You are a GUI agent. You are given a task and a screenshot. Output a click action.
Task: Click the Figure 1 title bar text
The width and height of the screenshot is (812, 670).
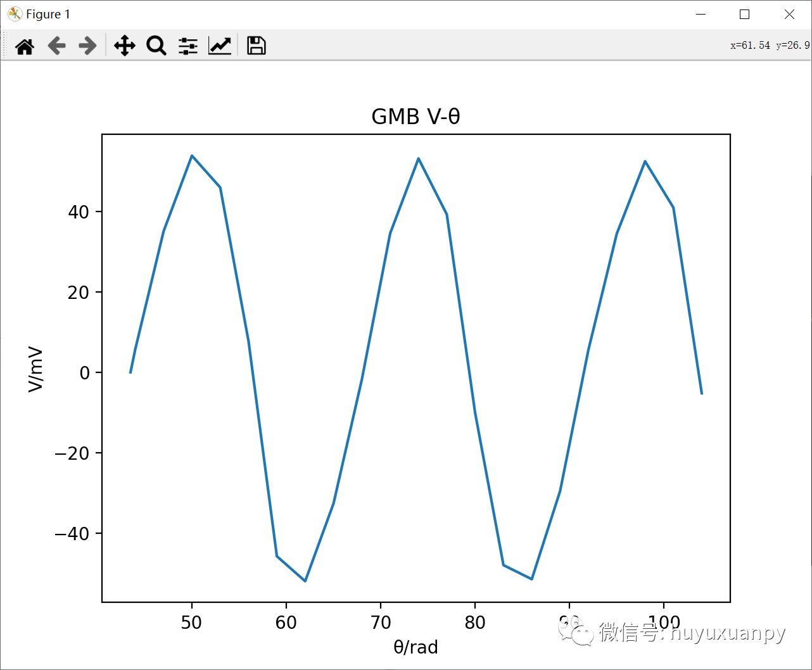coord(48,14)
